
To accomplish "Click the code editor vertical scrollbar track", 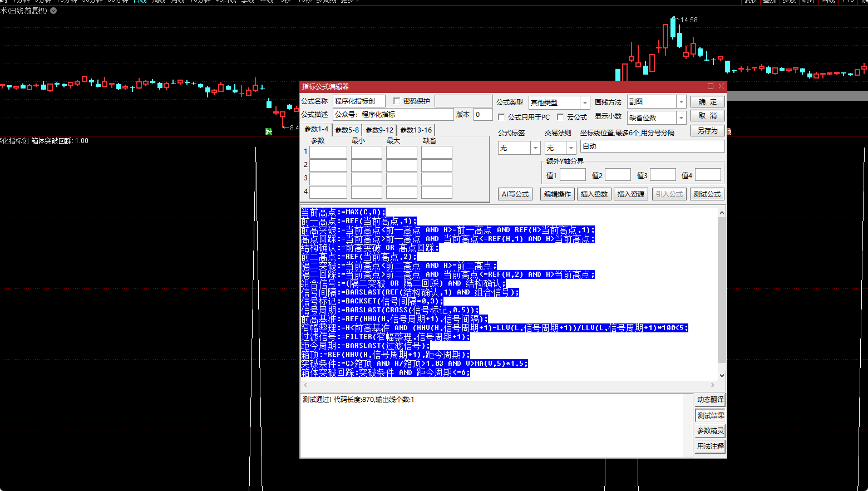I will click(x=722, y=289).
